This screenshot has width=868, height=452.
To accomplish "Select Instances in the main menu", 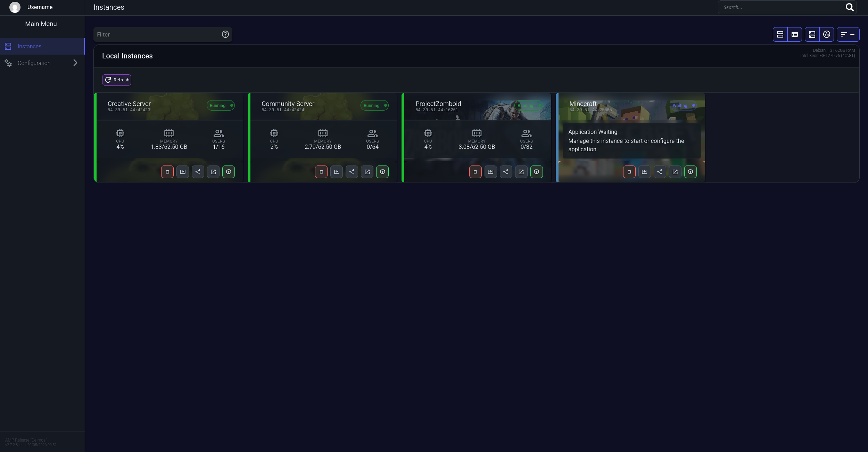I will pyautogui.click(x=42, y=46).
